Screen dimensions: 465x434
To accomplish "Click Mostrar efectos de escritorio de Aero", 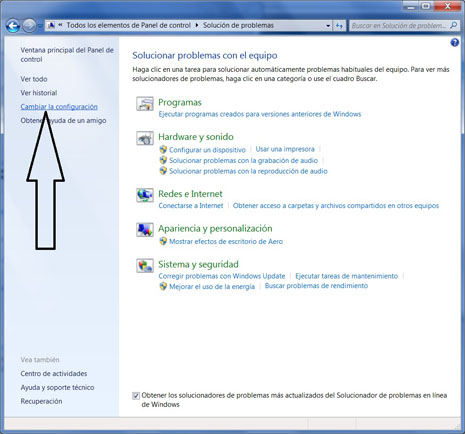I will coord(226,241).
